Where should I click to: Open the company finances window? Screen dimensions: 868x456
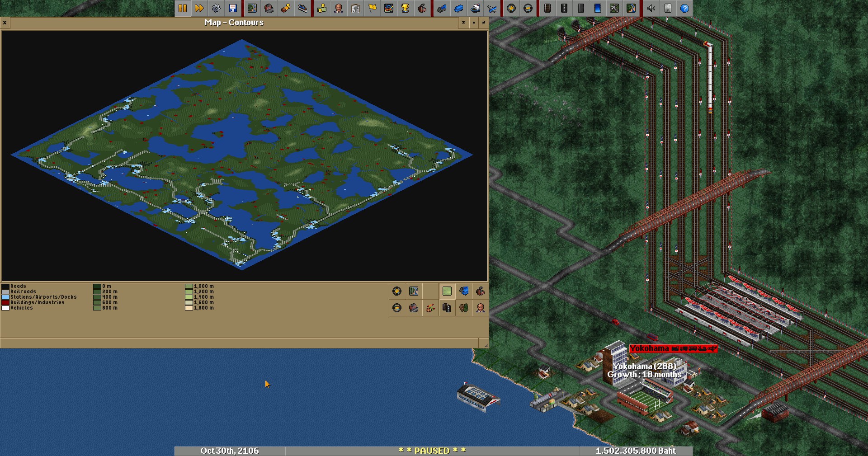coord(321,8)
